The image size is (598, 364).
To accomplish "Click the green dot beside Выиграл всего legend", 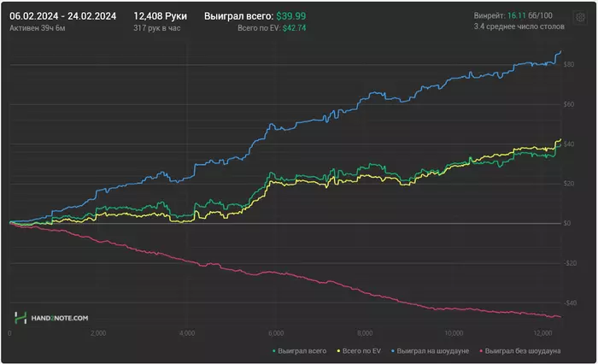I will tap(273, 351).
